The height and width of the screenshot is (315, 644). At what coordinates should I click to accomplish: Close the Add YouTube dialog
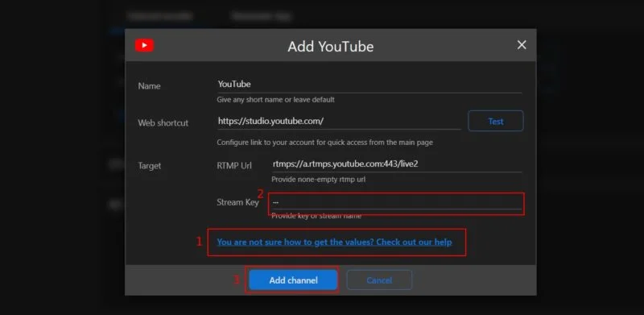[x=522, y=45]
